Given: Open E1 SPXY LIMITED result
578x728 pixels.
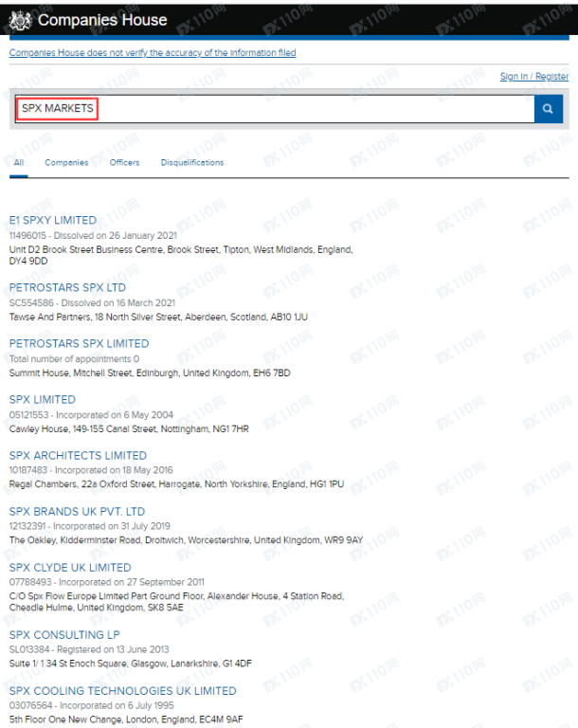Looking at the screenshot, I should pos(53,220).
